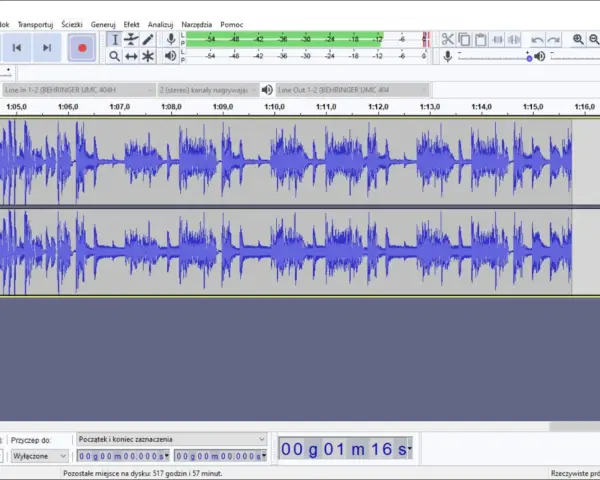Open the 'Początek i koniec zaznaczenia' dropdown
The image size is (600, 480).
(171, 439)
